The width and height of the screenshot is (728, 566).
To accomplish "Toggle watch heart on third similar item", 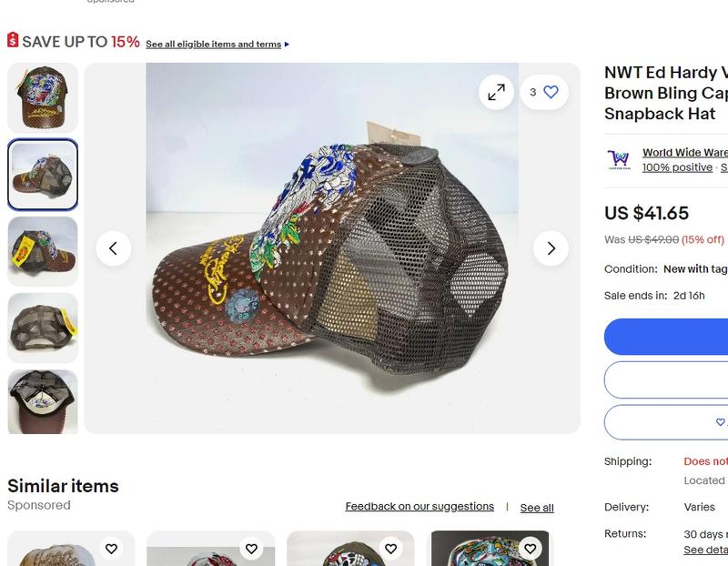I will [x=390, y=549].
